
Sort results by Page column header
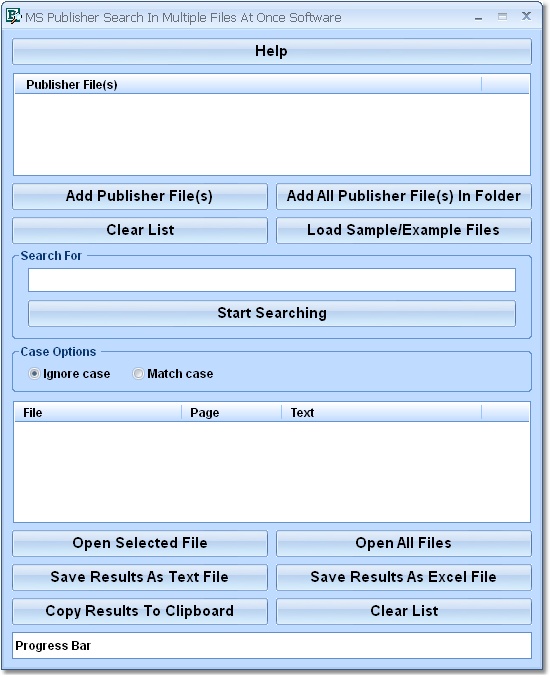tap(231, 413)
